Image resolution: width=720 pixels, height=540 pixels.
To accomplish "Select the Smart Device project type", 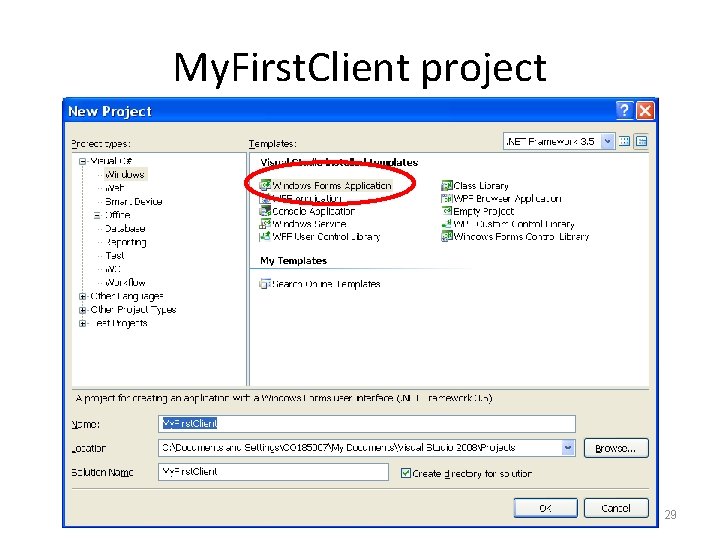I will click(134, 202).
